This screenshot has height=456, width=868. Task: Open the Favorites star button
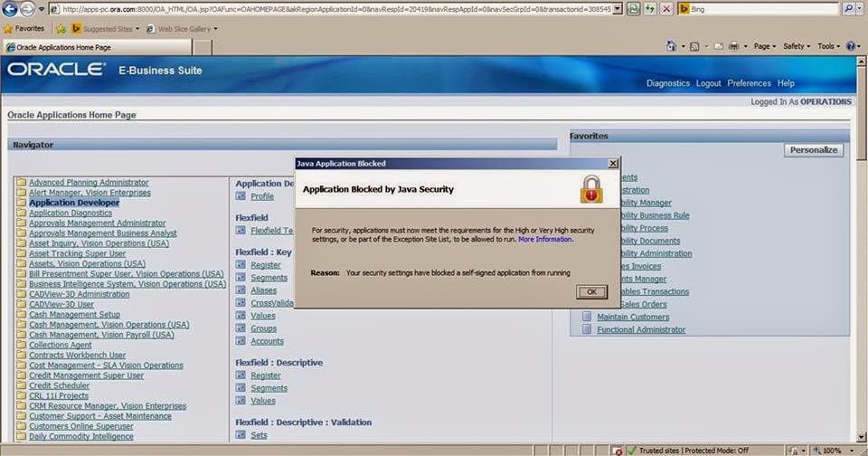(24, 28)
